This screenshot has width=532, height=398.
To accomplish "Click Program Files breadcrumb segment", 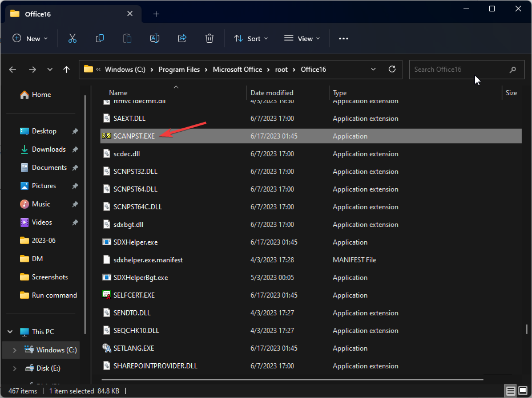I will tap(179, 70).
